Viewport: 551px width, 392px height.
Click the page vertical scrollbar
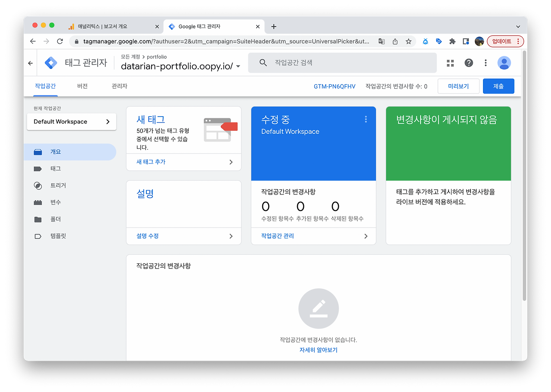[x=524, y=176]
